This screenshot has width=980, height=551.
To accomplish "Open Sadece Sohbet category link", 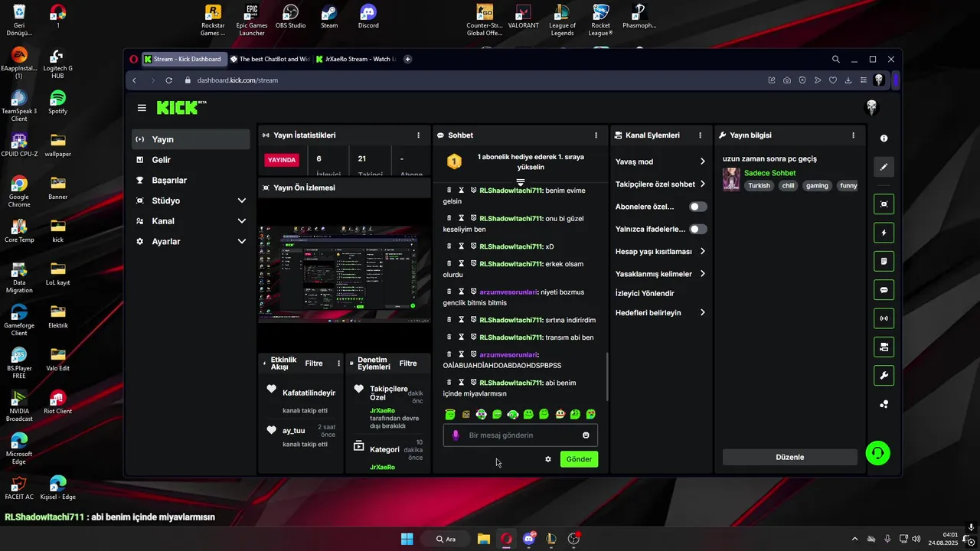I will point(769,173).
